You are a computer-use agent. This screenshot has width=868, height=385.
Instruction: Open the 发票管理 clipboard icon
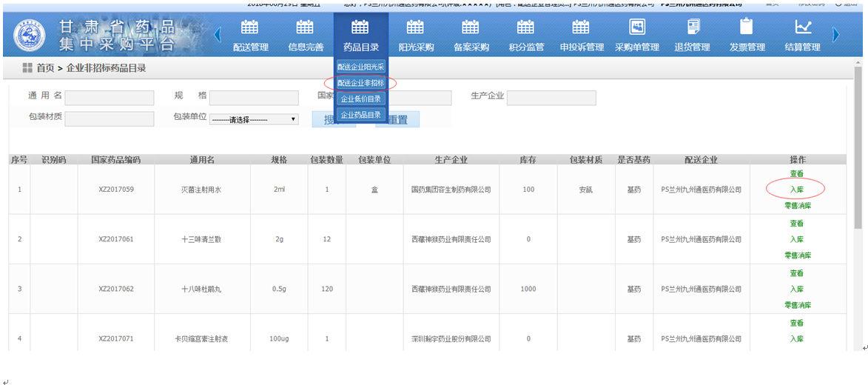747,26
